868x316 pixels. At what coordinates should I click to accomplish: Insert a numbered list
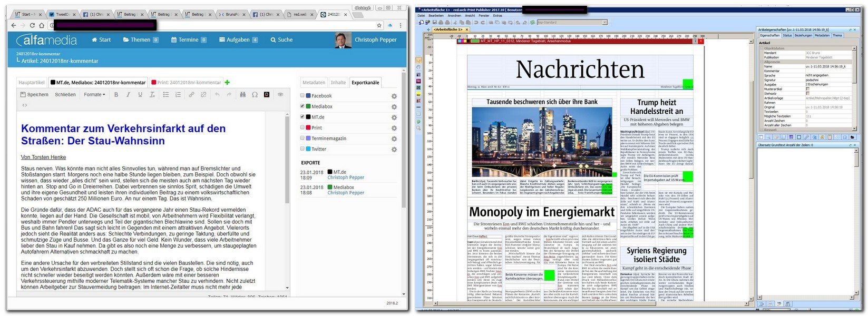178,94
